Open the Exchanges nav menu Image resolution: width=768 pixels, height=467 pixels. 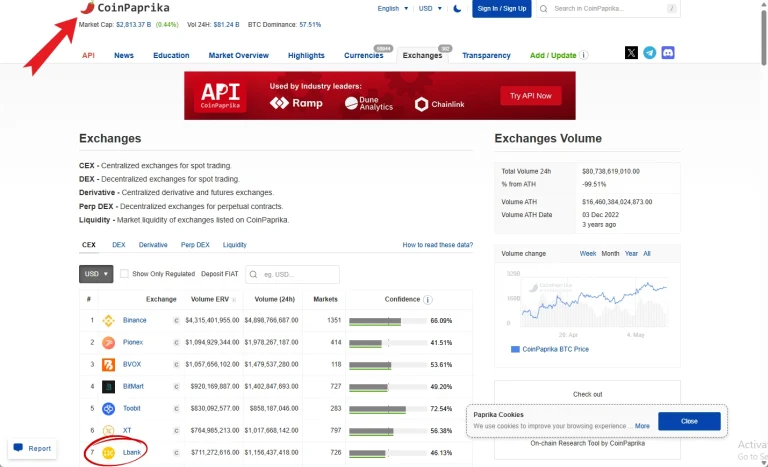point(422,55)
